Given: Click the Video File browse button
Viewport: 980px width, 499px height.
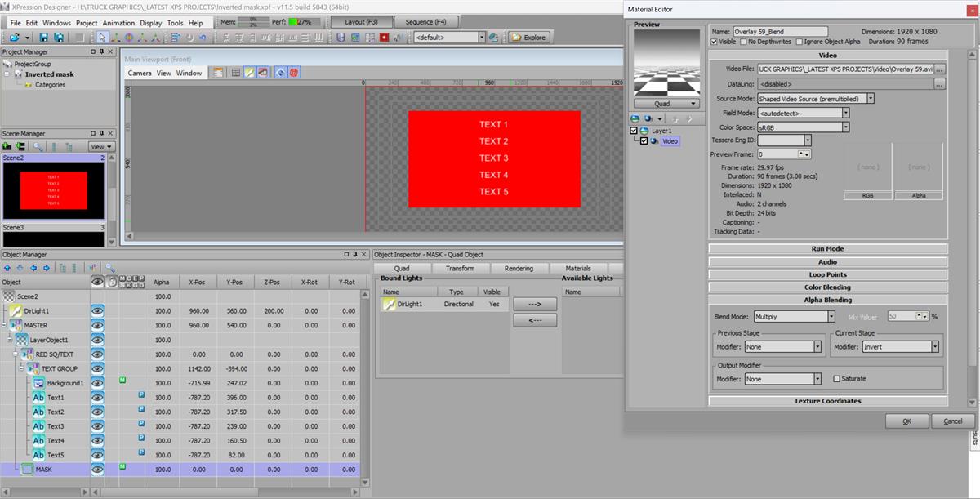Looking at the screenshot, I should (x=939, y=69).
